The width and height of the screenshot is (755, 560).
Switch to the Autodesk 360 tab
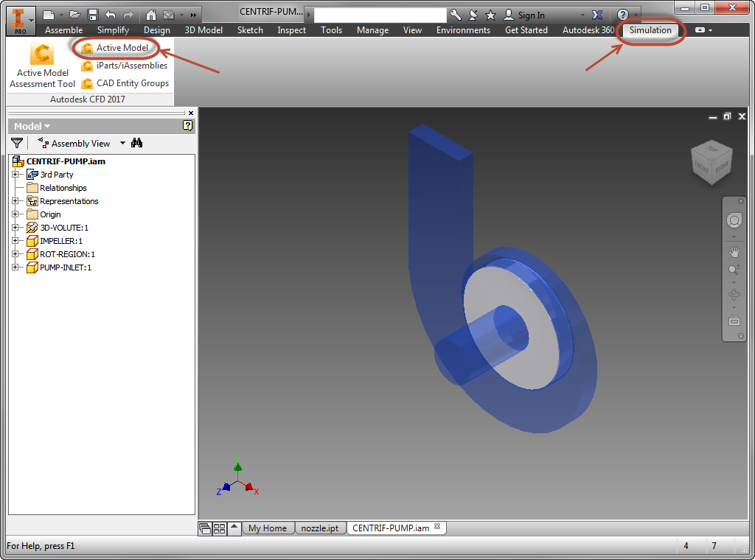pos(588,29)
